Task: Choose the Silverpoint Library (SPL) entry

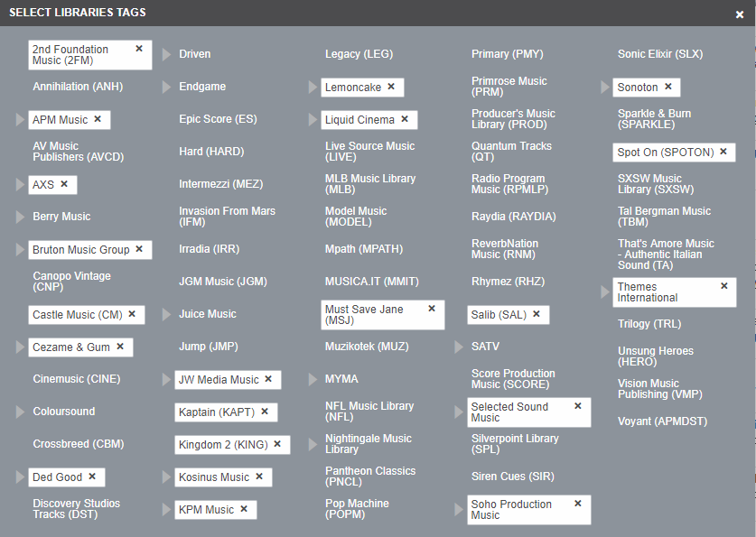Action: tap(515, 443)
